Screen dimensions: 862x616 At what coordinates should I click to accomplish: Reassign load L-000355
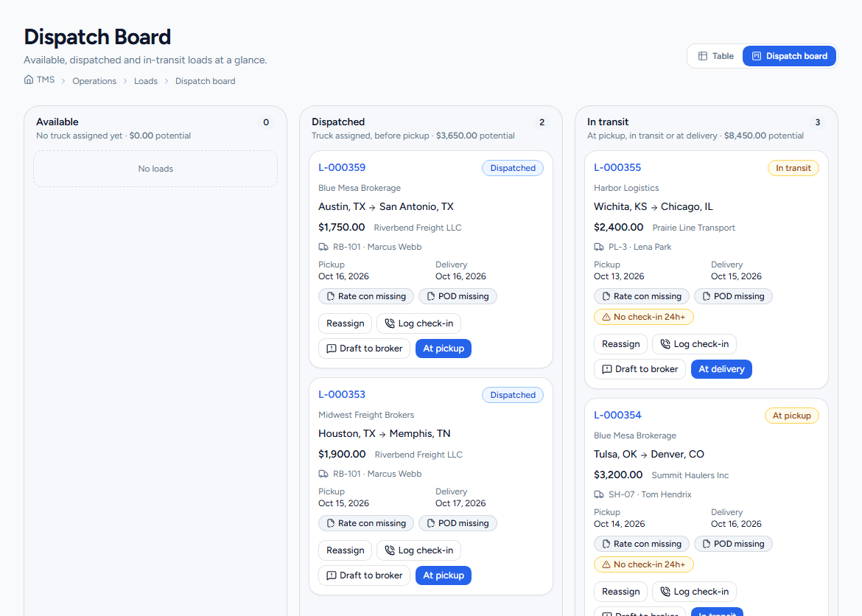620,344
